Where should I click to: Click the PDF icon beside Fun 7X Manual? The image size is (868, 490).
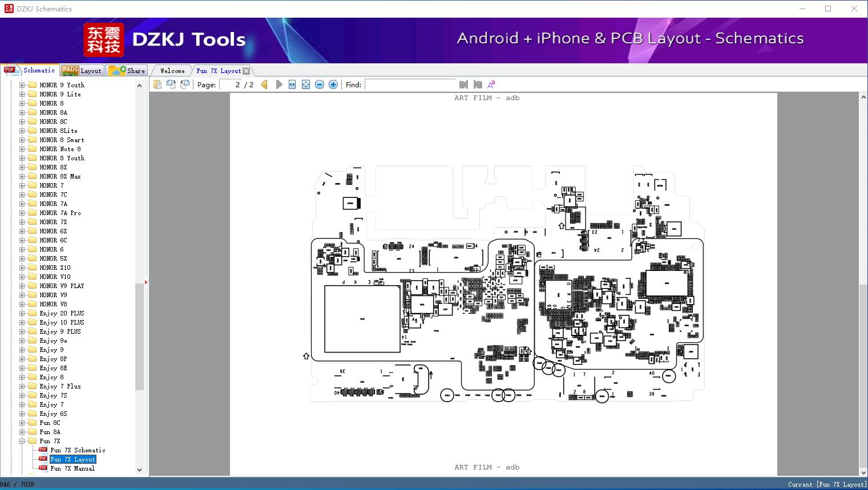click(x=43, y=468)
